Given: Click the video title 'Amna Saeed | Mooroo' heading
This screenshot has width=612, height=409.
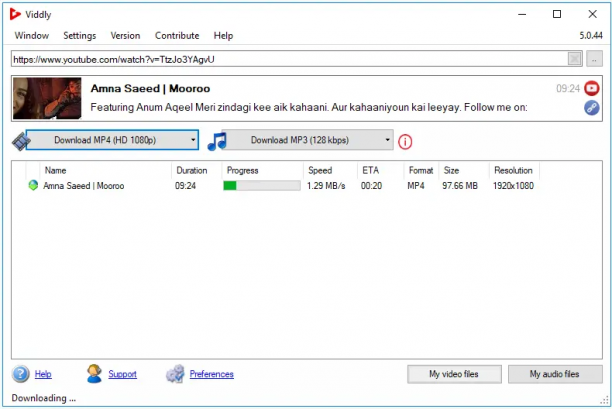Looking at the screenshot, I should 150,89.
